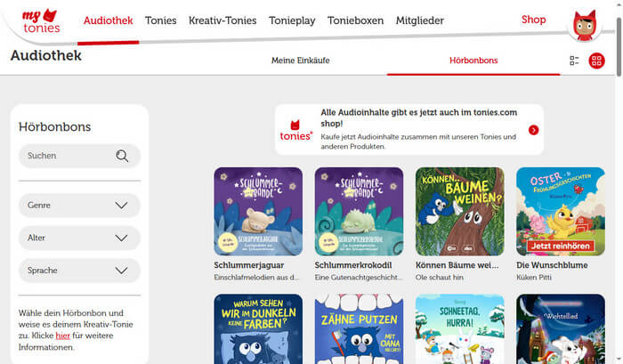Click the page vertical scrollbar

(619, 47)
